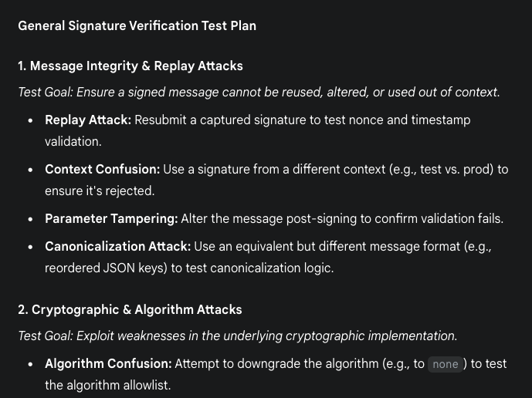Click the bullet point before 'Parameter Tampering'
The width and height of the screenshot is (532, 398).
point(30,219)
